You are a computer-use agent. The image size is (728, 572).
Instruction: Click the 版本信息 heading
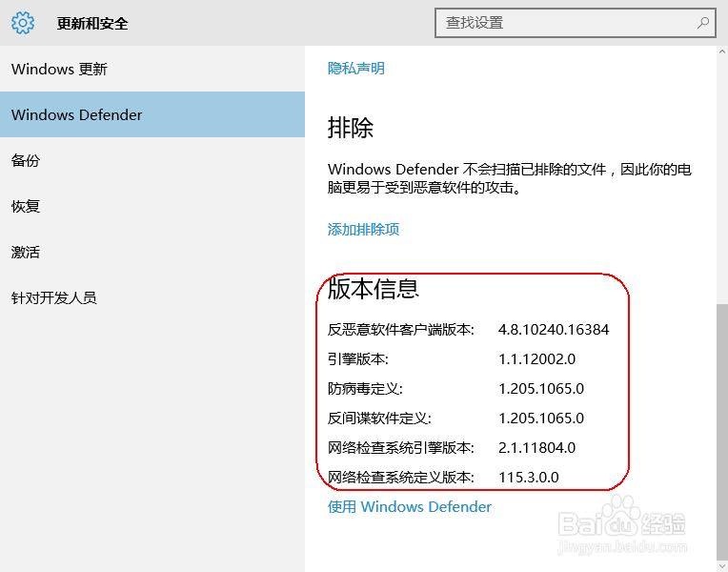point(374,289)
